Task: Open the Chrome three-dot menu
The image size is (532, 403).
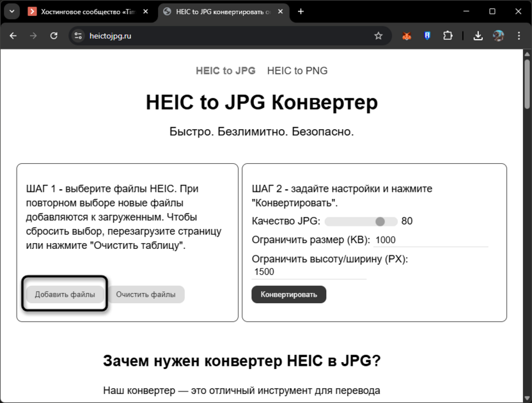Action: point(519,36)
